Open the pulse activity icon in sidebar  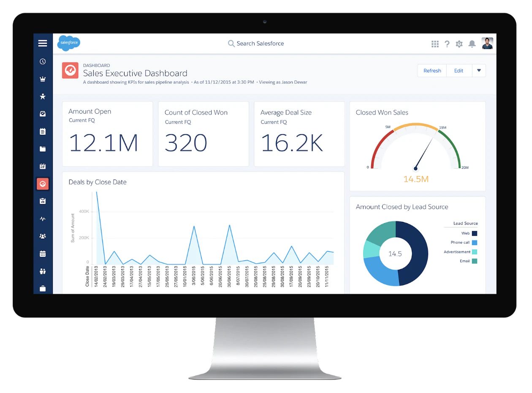(x=43, y=219)
